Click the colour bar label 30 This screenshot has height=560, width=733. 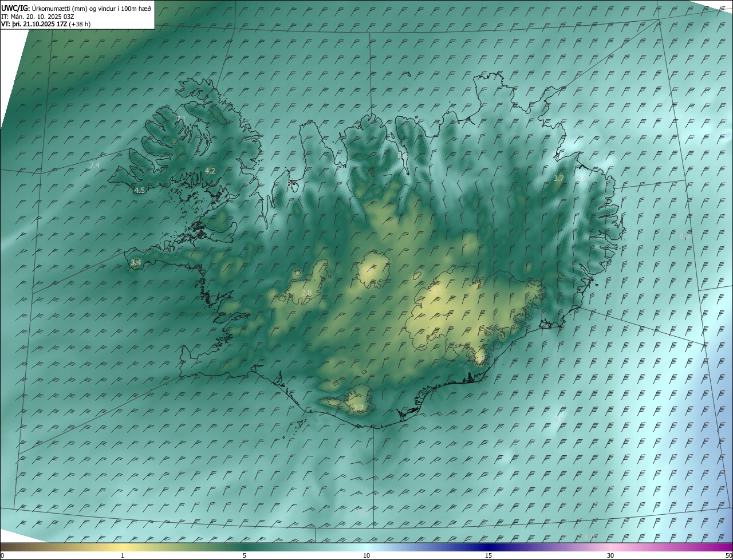point(610,555)
